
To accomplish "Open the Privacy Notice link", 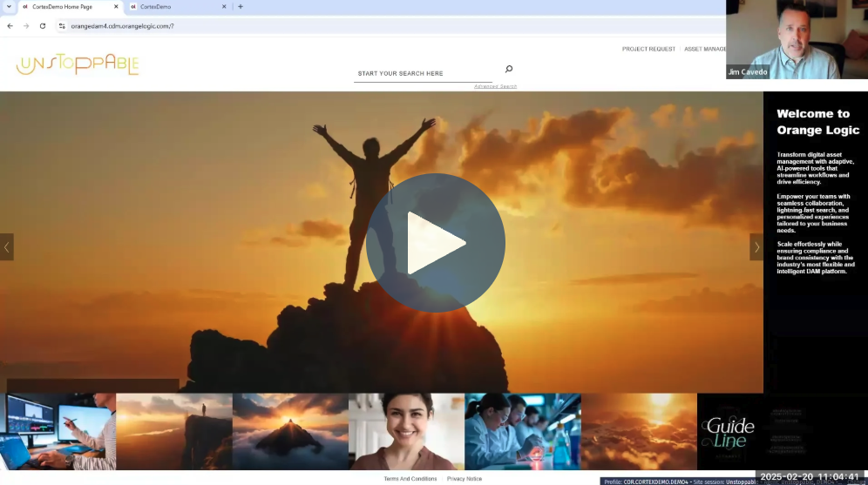I will click(x=465, y=479).
